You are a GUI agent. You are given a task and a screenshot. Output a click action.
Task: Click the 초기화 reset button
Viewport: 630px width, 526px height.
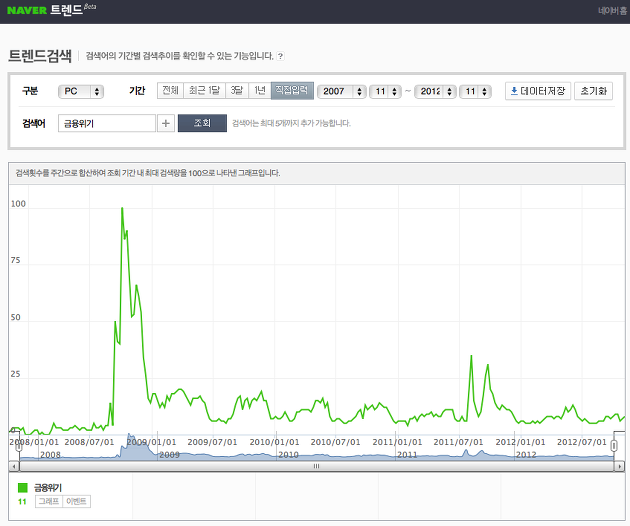pyautogui.click(x=593, y=91)
